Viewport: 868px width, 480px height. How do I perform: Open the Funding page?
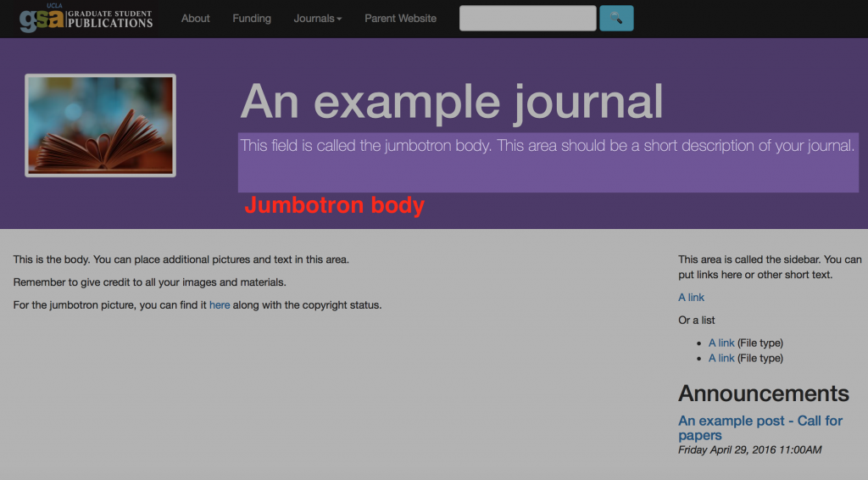point(252,19)
